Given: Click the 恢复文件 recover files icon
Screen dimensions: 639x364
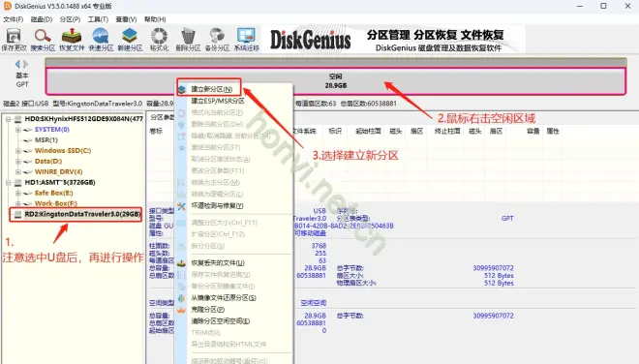Looking at the screenshot, I should pyautogui.click(x=72, y=40).
